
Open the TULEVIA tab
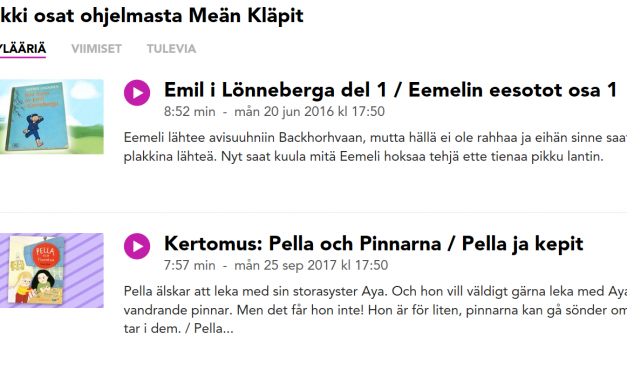[x=171, y=49]
